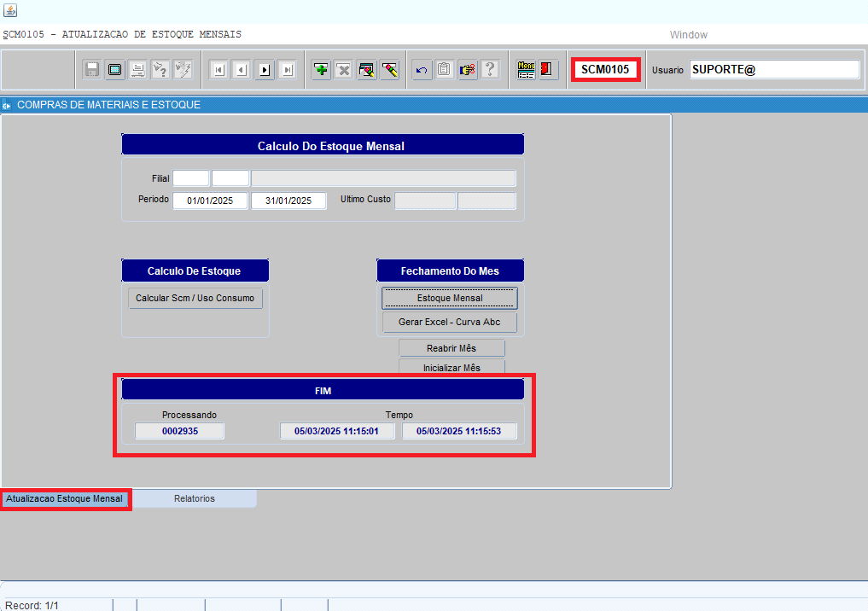Click the Record: 1/1 status text
Screen dimensions: 868x611
point(32,606)
